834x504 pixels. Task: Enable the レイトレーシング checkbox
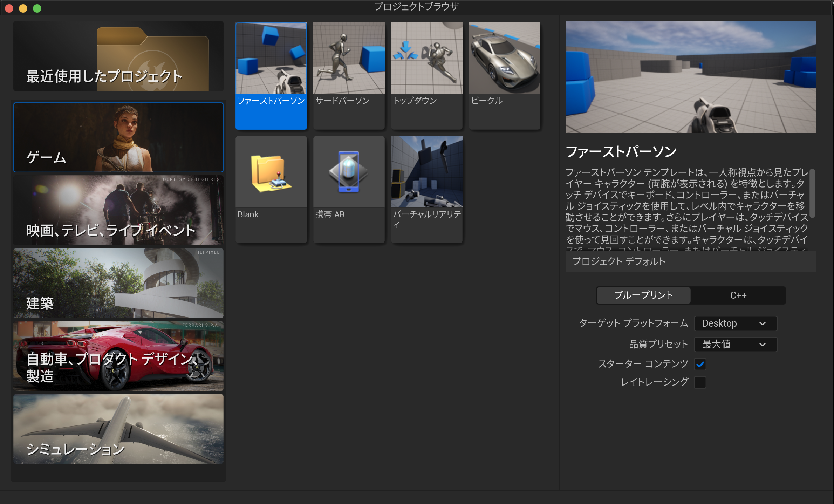point(700,382)
